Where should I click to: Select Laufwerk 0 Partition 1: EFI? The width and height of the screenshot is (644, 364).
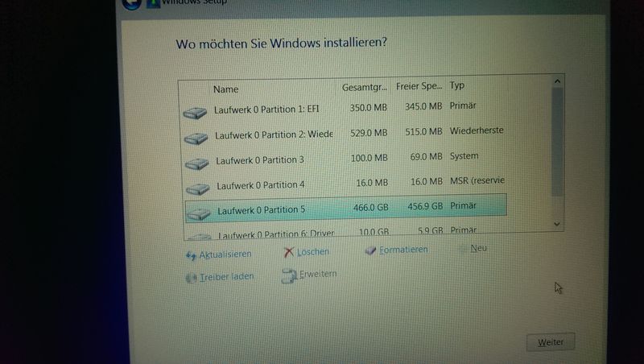coord(266,110)
